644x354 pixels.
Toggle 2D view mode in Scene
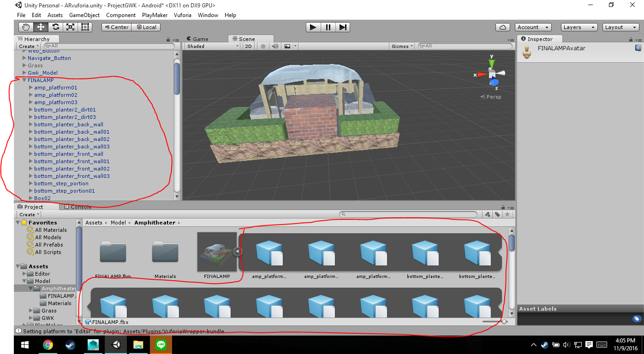click(x=249, y=46)
